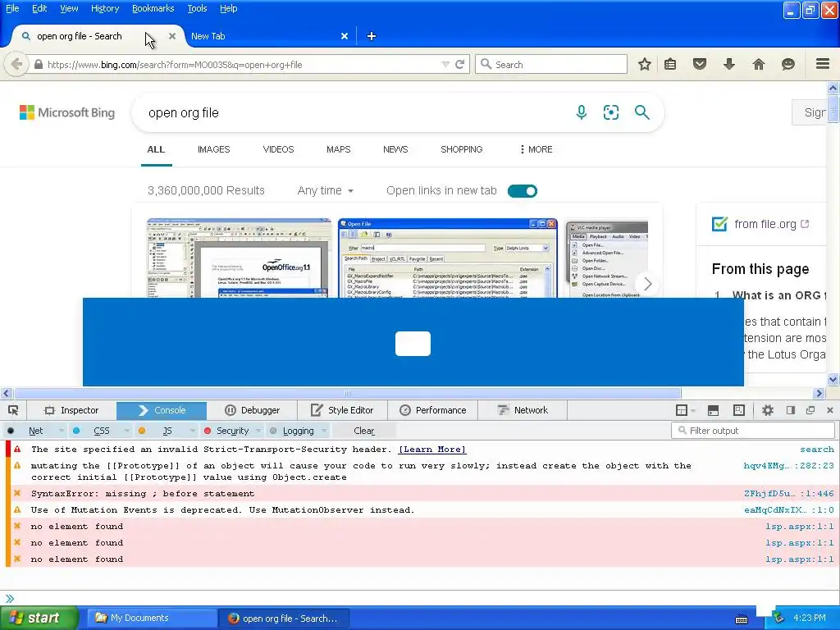Expand the CSS filter dropdown arrow
This screenshot has width=840, height=630.
(127, 431)
